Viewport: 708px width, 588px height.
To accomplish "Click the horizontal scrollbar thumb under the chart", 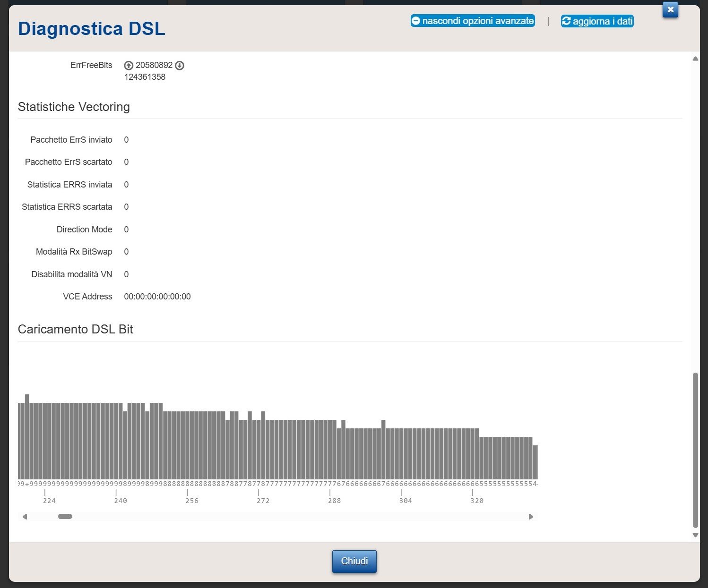I will pos(65,517).
